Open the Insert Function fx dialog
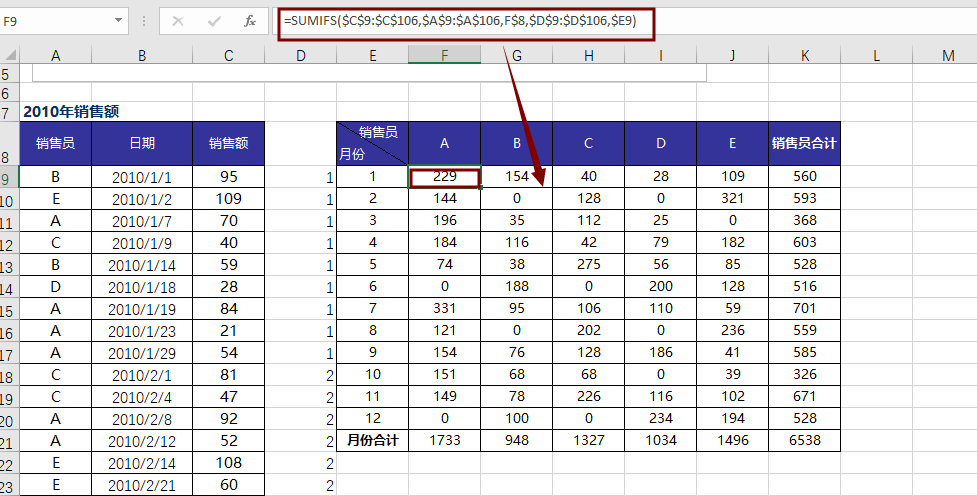 [250, 21]
